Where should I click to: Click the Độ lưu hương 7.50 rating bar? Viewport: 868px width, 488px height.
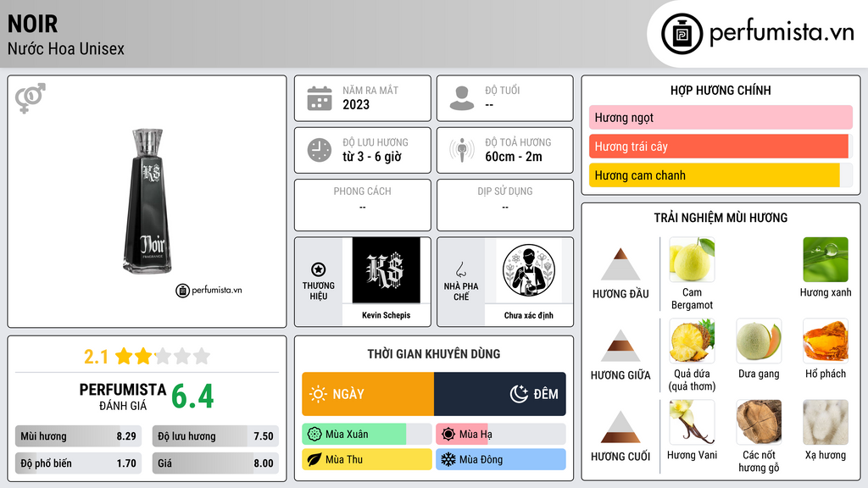point(215,436)
